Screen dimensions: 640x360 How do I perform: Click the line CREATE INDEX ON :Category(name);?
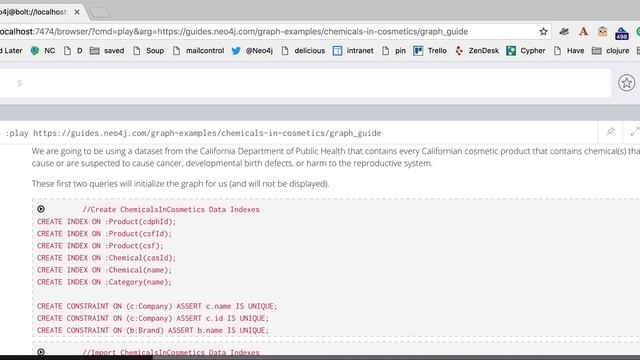click(104, 282)
